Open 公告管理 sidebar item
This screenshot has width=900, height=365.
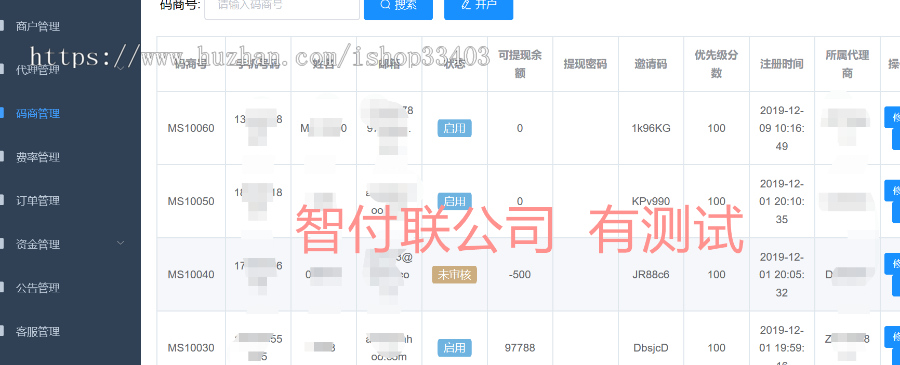coord(38,288)
